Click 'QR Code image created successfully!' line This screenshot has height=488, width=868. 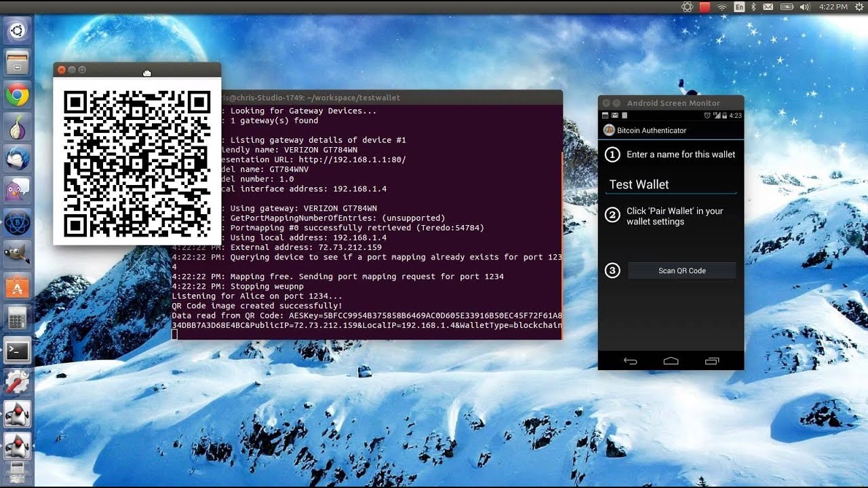[x=257, y=306]
